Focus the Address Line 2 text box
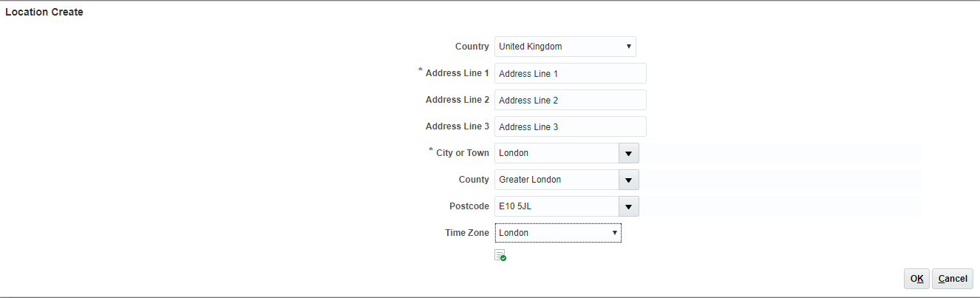Viewport: 980px width, 298px height. coord(570,100)
